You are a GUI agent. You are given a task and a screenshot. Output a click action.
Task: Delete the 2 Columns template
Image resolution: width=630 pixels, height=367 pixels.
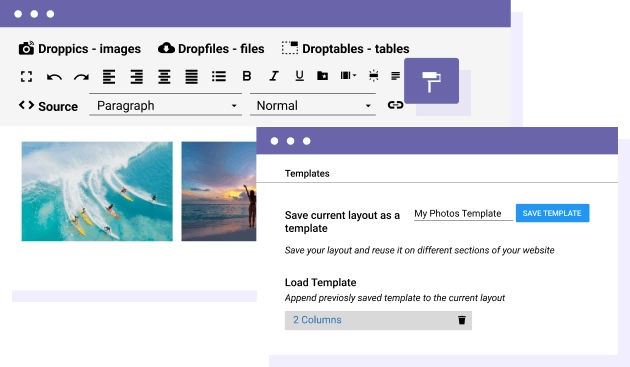pos(462,320)
